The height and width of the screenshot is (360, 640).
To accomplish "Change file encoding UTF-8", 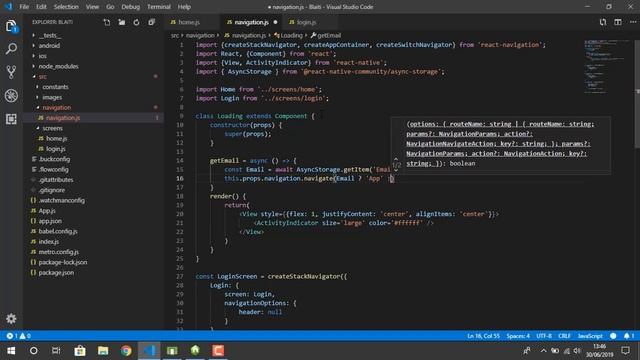I will pos(544,336).
